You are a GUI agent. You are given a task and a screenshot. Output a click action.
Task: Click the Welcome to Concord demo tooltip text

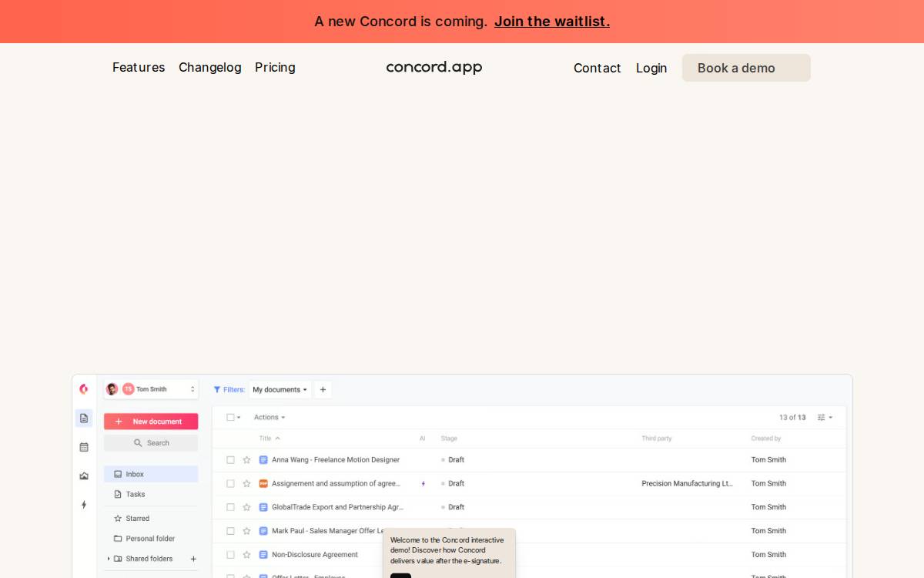(x=447, y=551)
